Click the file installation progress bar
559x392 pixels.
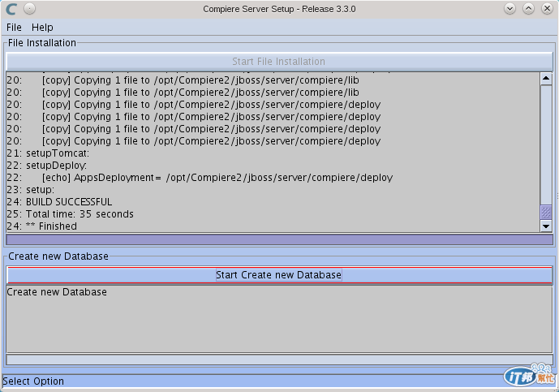(279, 239)
